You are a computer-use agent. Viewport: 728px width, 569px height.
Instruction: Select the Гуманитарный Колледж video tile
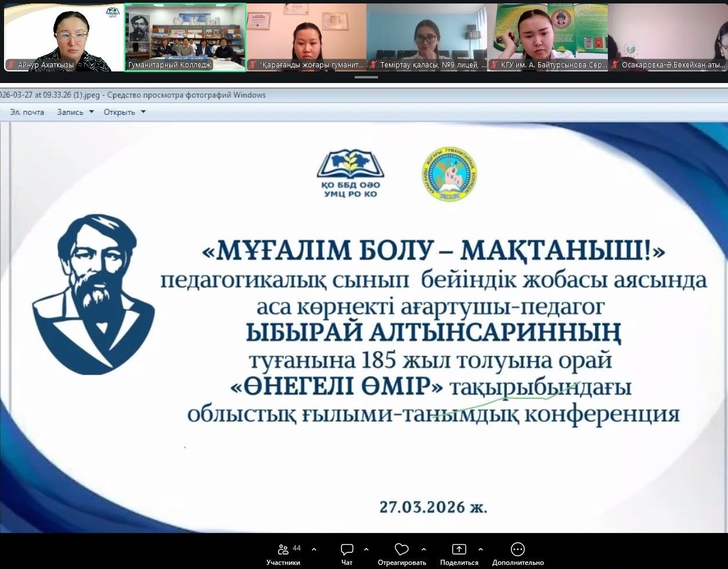tap(185, 36)
